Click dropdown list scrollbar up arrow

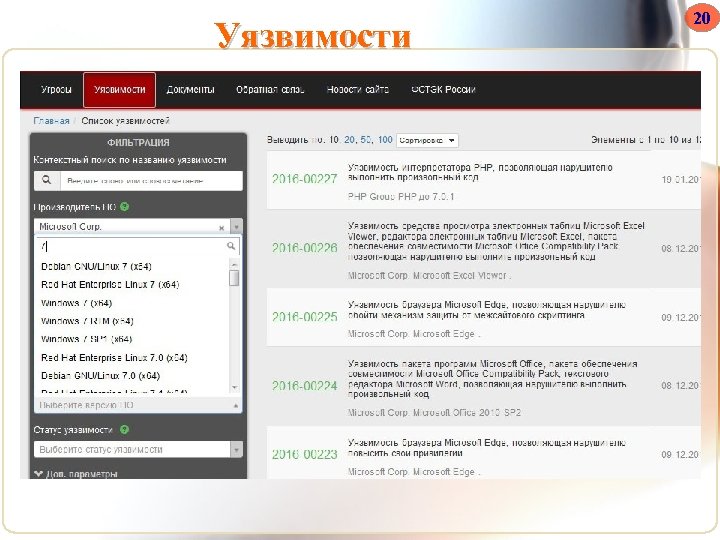coord(234,265)
